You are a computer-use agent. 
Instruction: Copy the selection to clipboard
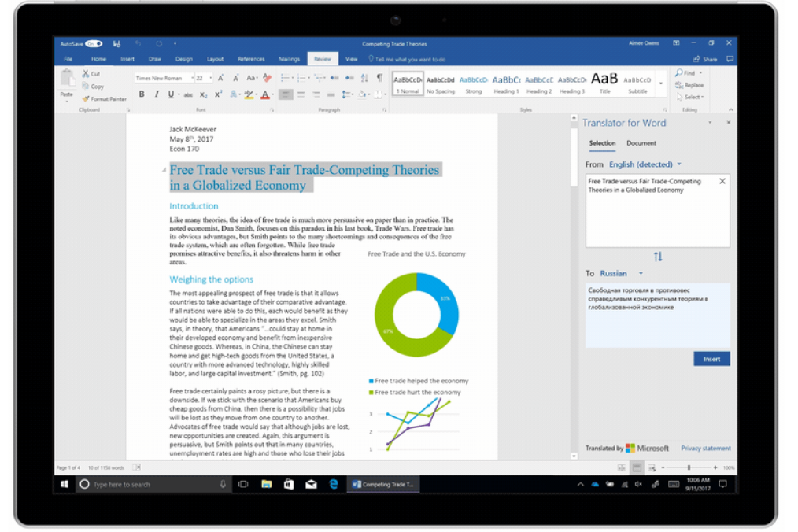[x=93, y=86]
